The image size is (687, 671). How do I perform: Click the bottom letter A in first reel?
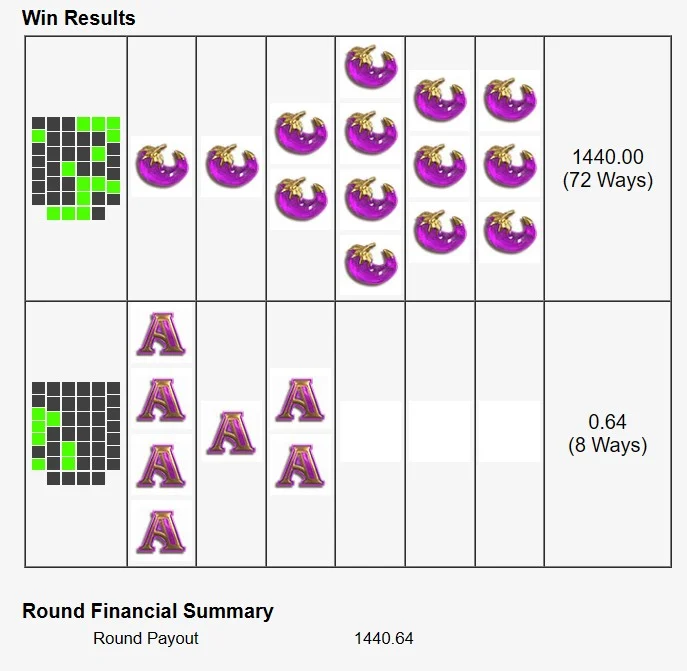(162, 531)
